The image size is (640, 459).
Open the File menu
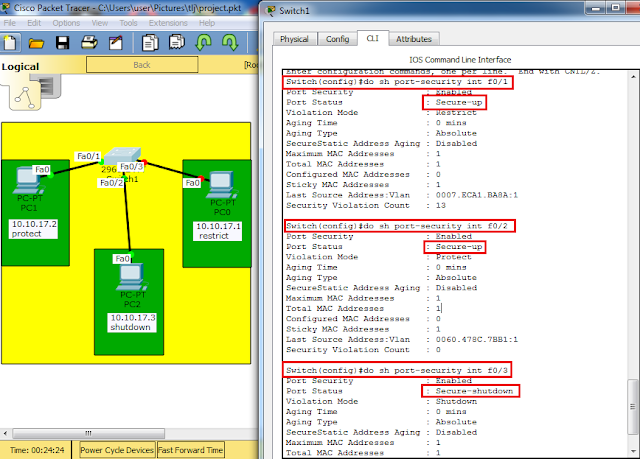(9, 23)
